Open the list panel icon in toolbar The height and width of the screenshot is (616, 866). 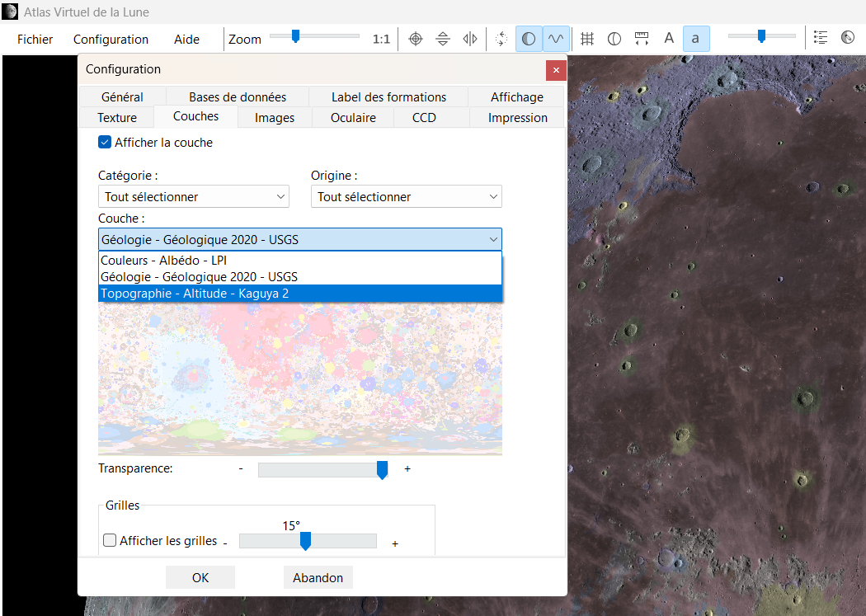[x=821, y=38]
